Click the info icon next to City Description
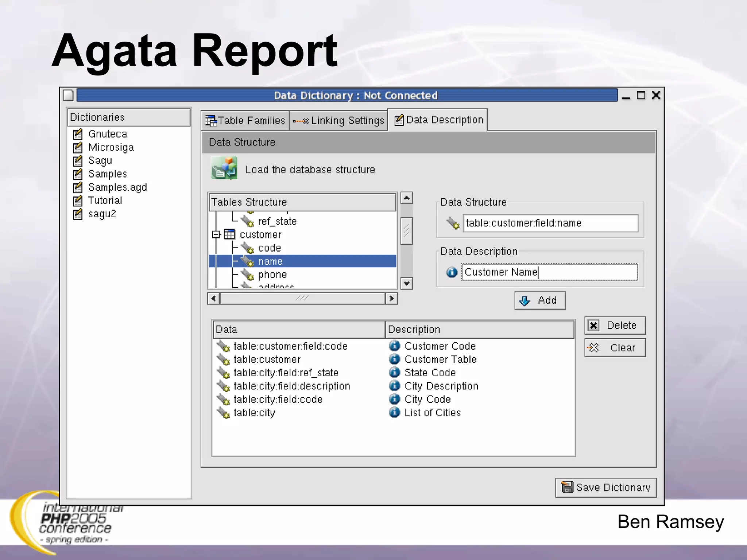The height and width of the screenshot is (560, 747). (x=394, y=386)
